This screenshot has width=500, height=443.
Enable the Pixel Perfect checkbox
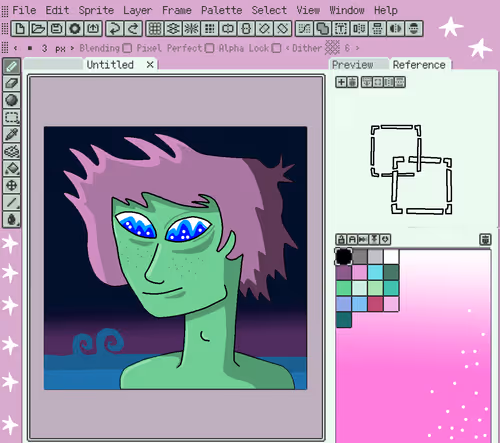tap(209, 48)
